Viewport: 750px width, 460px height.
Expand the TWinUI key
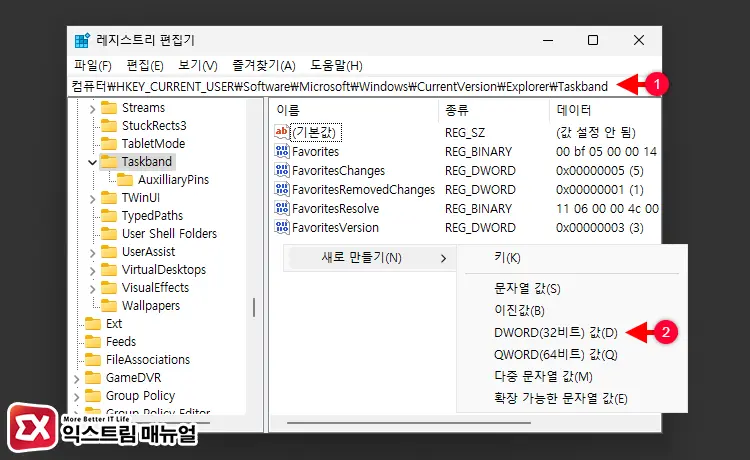point(92,199)
